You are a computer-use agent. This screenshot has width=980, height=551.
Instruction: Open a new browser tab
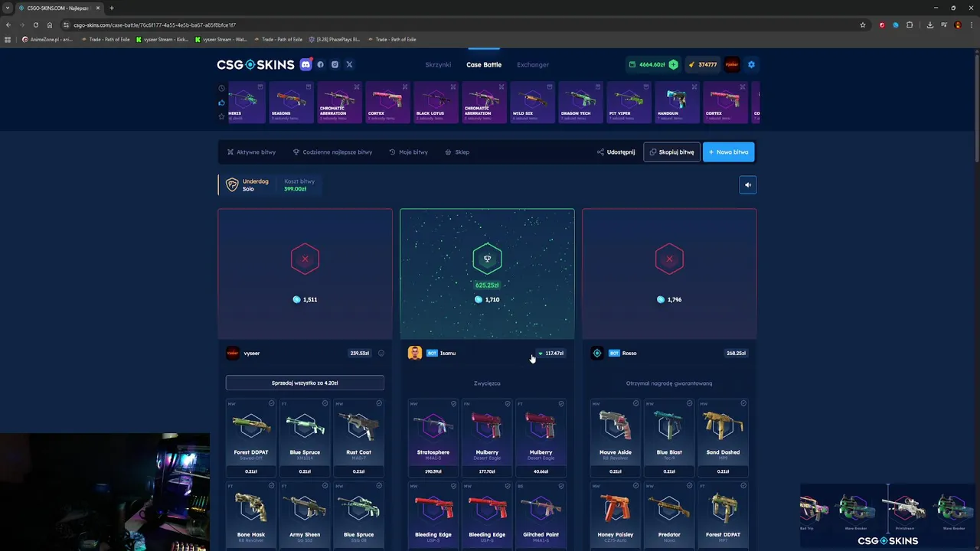pos(112,8)
